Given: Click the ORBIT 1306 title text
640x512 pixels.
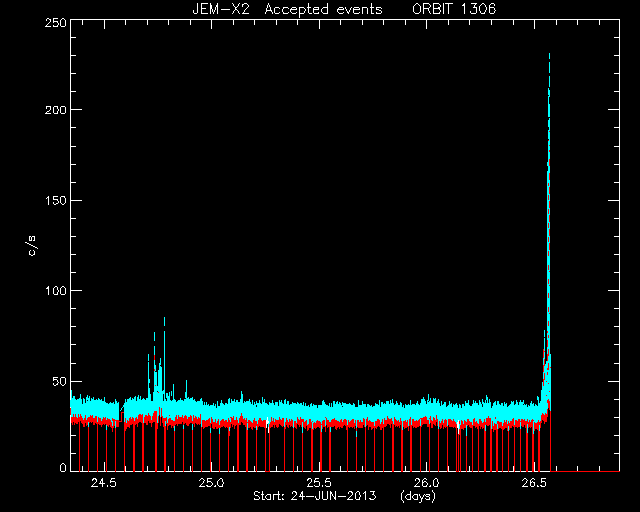Looking at the screenshot, I should (x=454, y=9).
